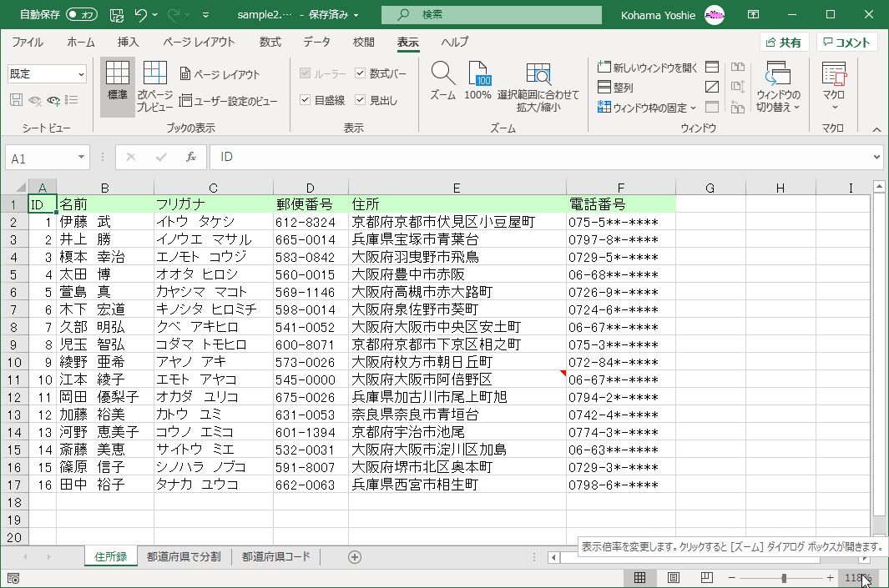
Task: Collapse the ribbon with the chevron
Action: click(x=876, y=130)
